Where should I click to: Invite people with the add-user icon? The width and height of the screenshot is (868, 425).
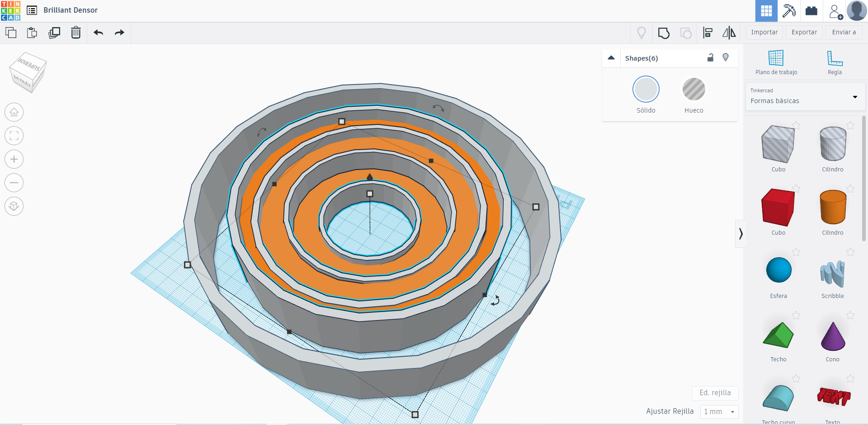click(x=835, y=11)
